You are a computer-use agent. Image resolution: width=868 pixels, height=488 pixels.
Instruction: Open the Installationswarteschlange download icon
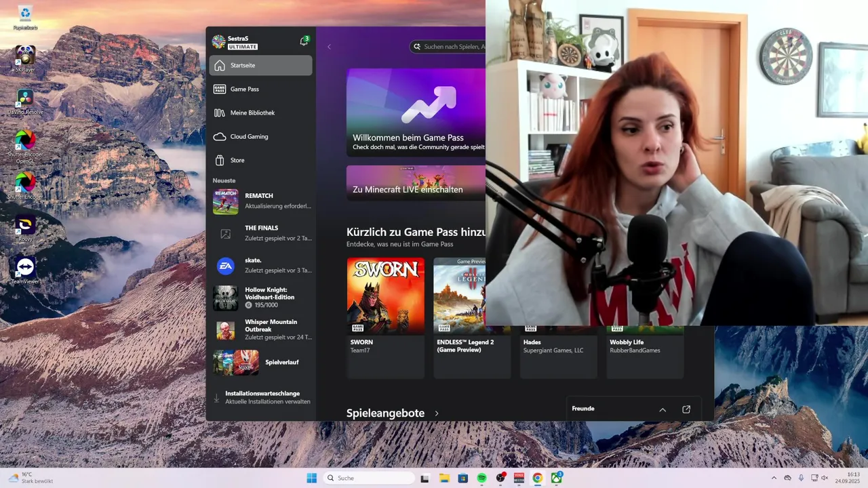point(217,399)
